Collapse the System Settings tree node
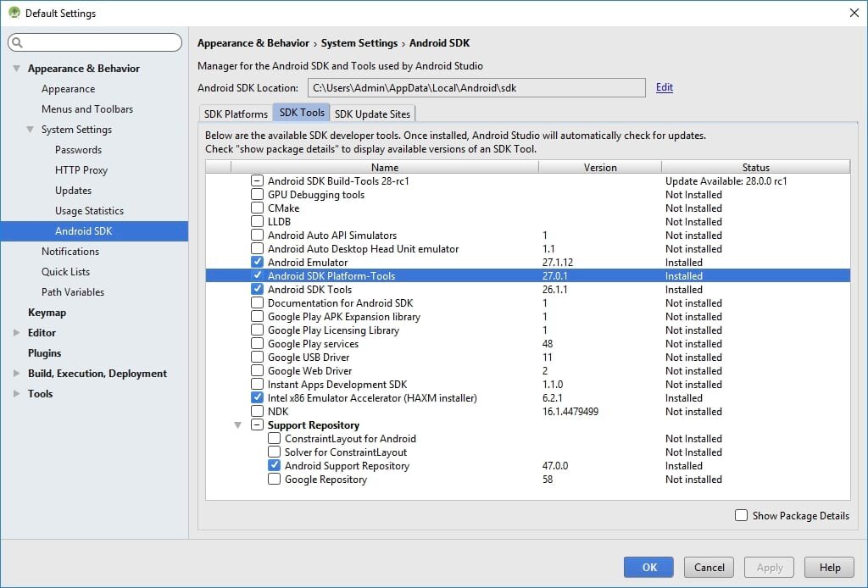Viewport: 868px width, 588px height. (30, 130)
